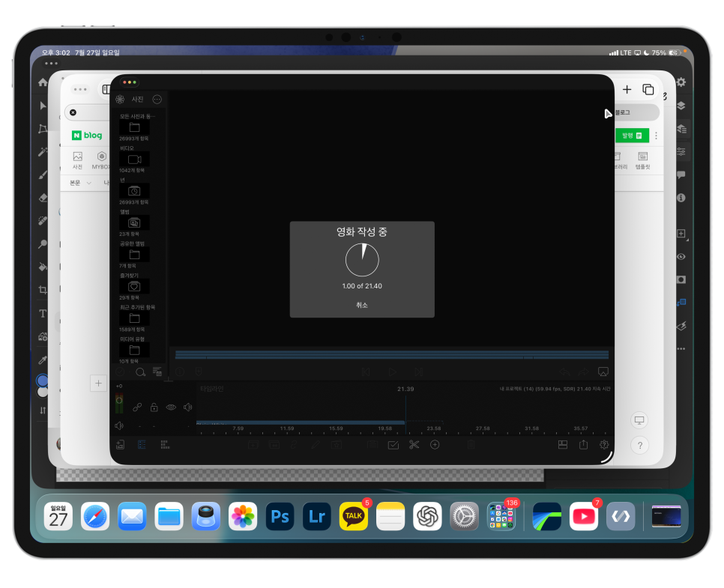Screen dimensions: 724x588
Task: Select Affinity Flood Fill bucket tool
Action: (43, 267)
